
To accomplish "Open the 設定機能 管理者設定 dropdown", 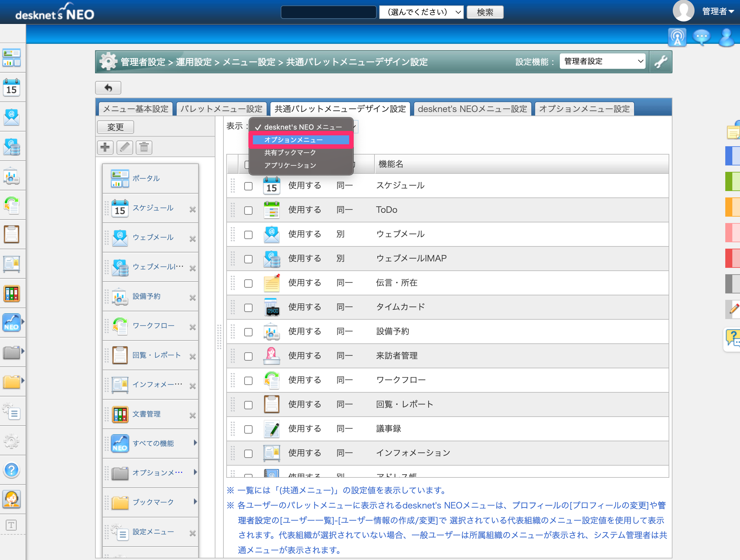I will pos(602,61).
